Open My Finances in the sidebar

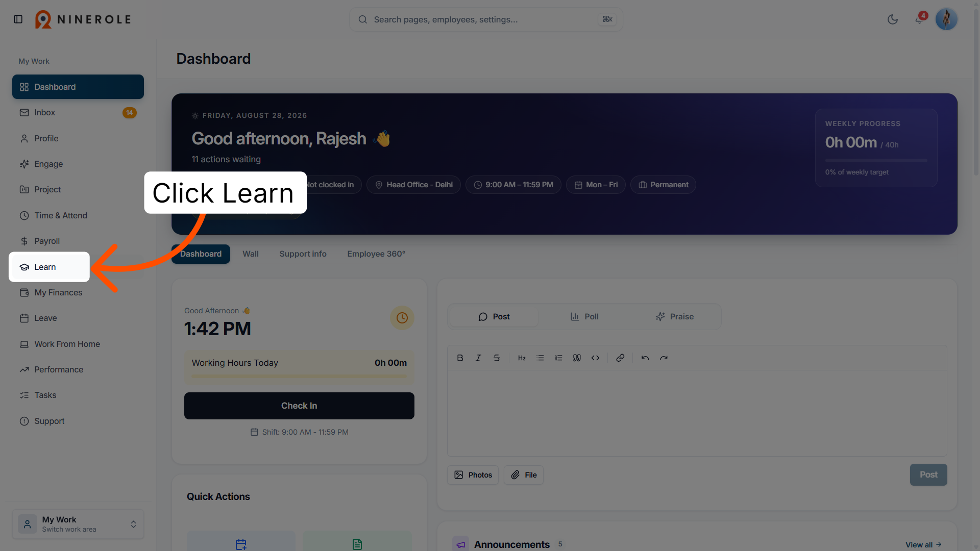click(78, 292)
